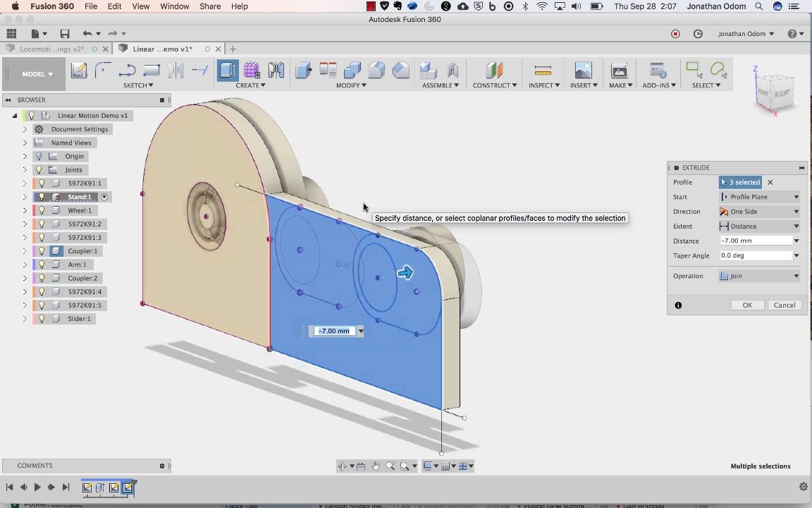Select the Rectangle sketch tool
Viewport: 812px width, 508px height.
pos(152,70)
